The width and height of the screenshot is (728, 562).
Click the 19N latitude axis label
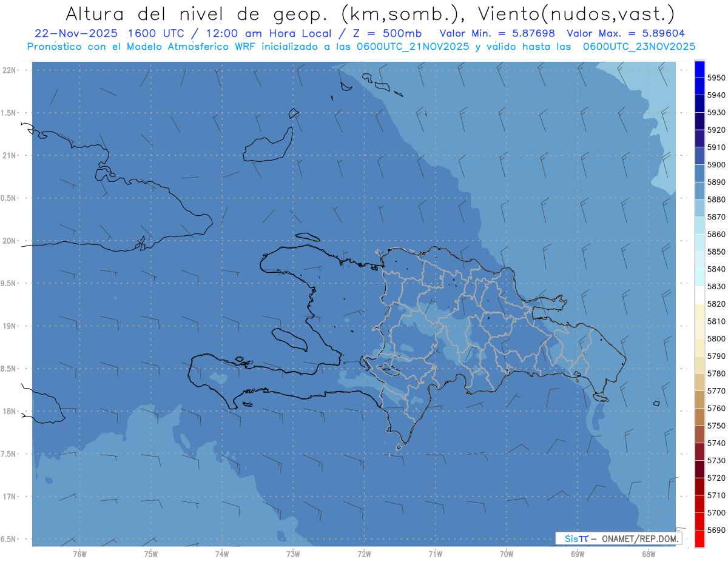click(x=9, y=326)
